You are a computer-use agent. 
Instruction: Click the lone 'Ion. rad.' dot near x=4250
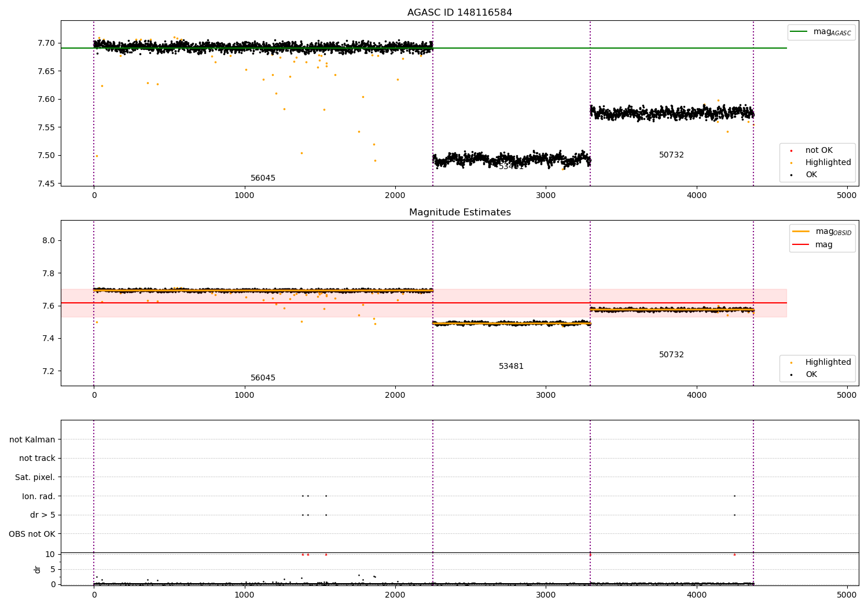[x=734, y=496]
